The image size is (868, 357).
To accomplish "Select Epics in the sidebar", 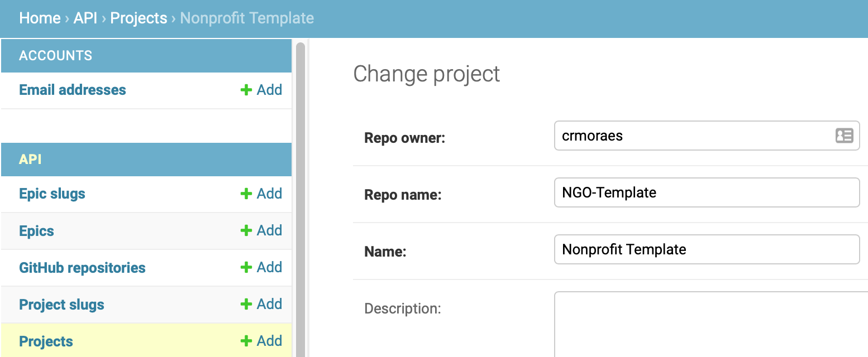I will (36, 230).
